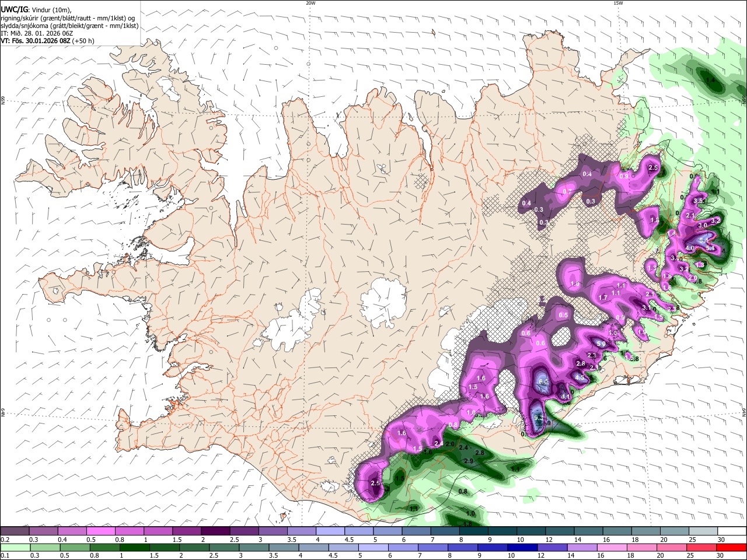Pick the 0.4–0.5 orchid snow swatch
The height and width of the screenshot is (560, 747).
coord(72,531)
